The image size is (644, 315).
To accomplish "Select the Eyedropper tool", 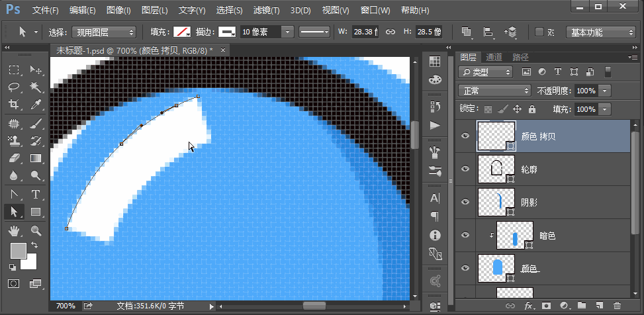I will (36, 105).
